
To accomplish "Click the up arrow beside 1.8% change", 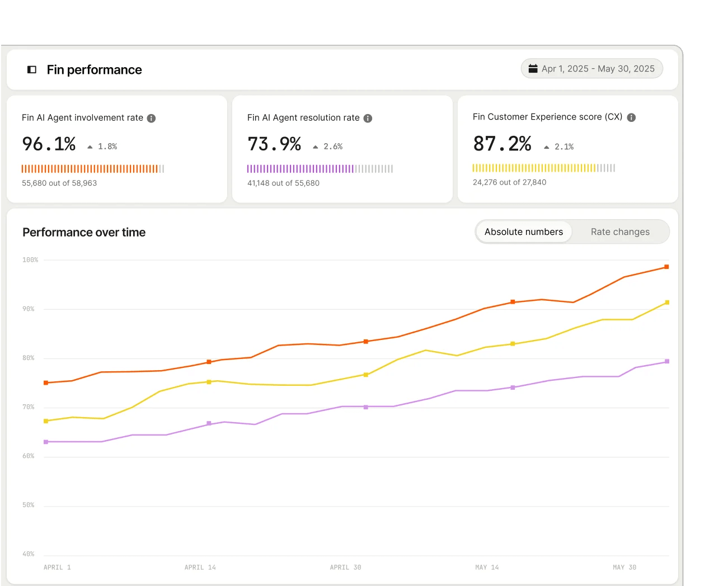I will tap(90, 147).
